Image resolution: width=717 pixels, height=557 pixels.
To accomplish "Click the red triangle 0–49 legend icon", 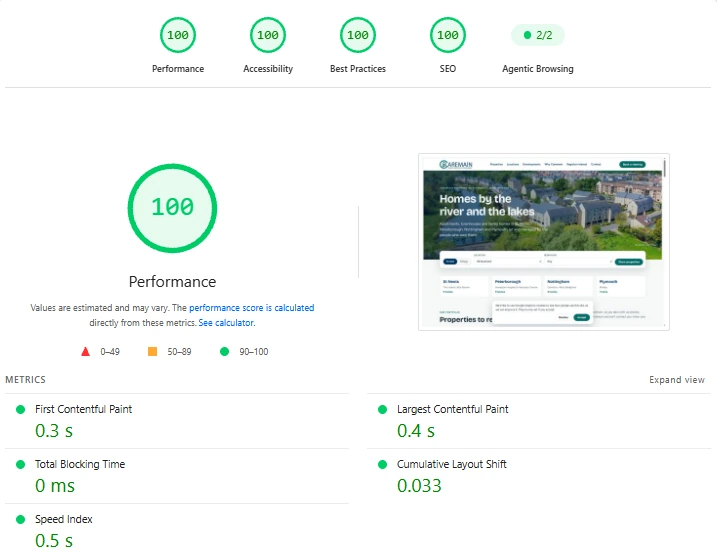I will 86,352.
